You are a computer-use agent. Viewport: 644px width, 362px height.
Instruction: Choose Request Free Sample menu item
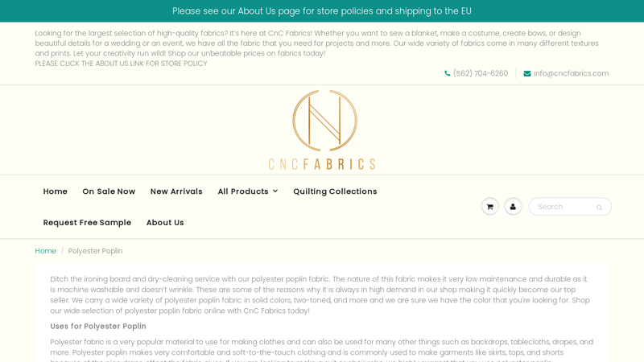coord(87,223)
